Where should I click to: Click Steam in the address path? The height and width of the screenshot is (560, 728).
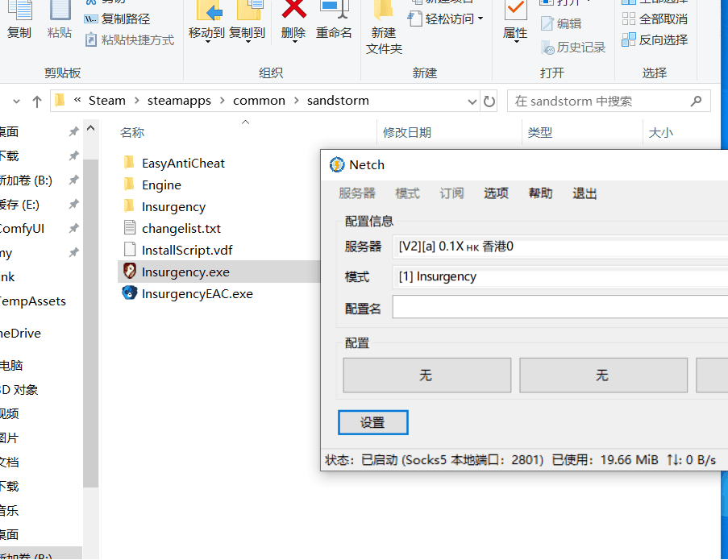coord(107,101)
